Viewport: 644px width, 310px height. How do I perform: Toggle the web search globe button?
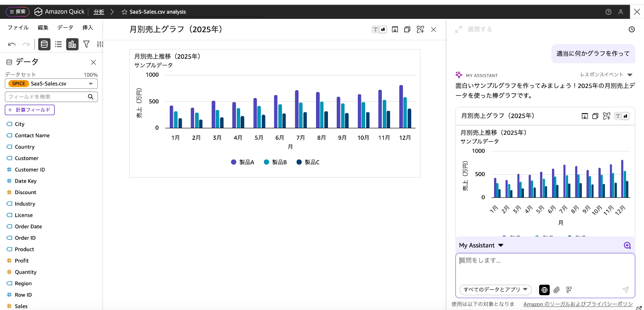coord(545,290)
